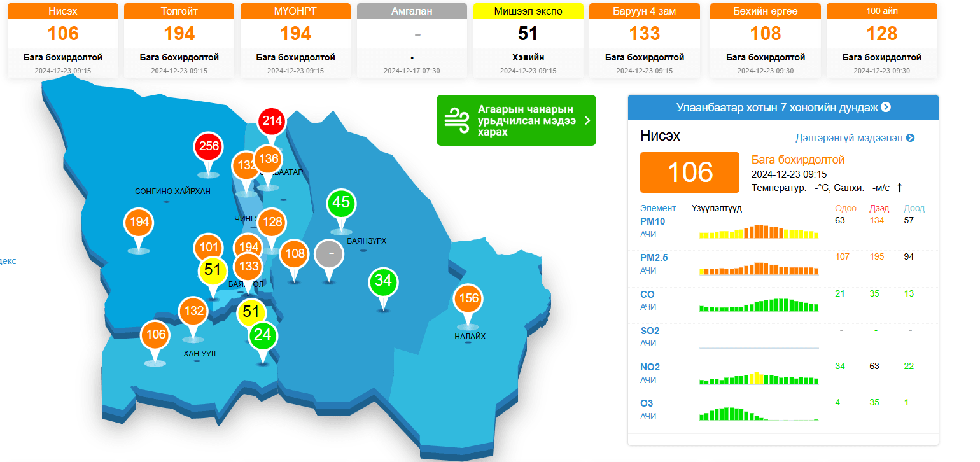Select the Толгойт station card

coord(179,41)
